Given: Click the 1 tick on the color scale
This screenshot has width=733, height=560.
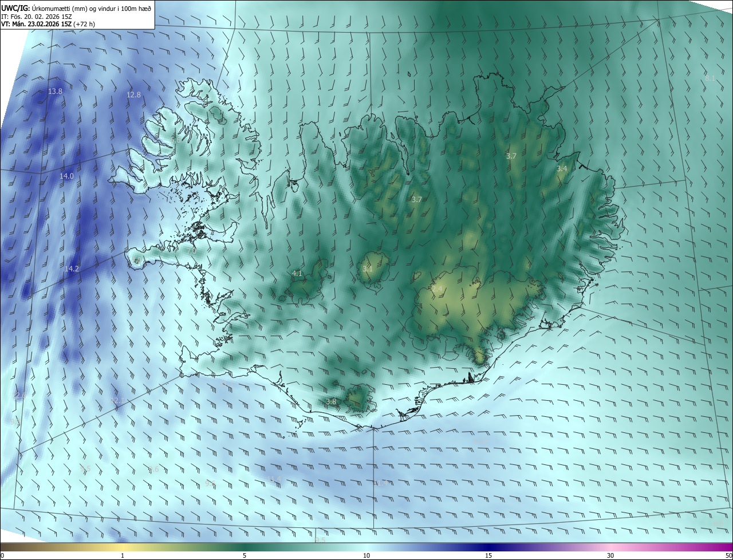Looking at the screenshot, I should pyautogui.click(x=123, y=555).
